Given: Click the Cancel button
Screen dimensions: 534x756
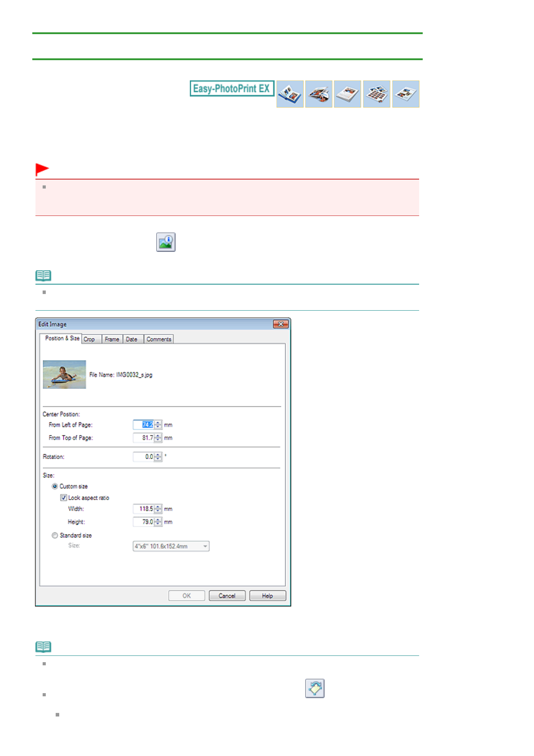Looking at the screenshot, I should click(227, 596).
